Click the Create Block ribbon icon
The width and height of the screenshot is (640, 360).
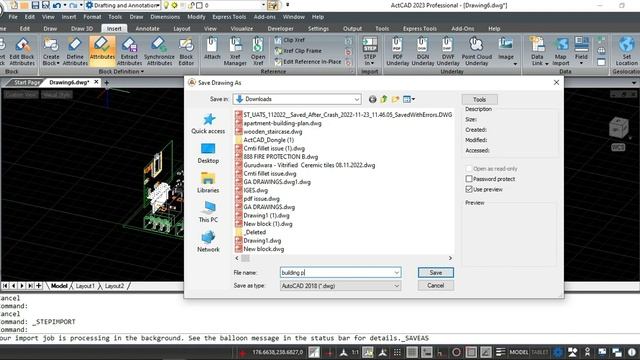tap(51, 51)
